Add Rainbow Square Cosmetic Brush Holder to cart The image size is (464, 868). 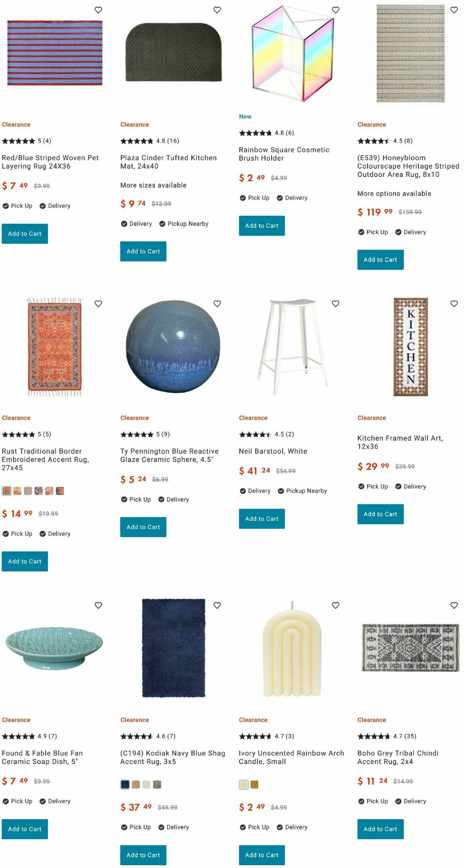tap(262, 226)
